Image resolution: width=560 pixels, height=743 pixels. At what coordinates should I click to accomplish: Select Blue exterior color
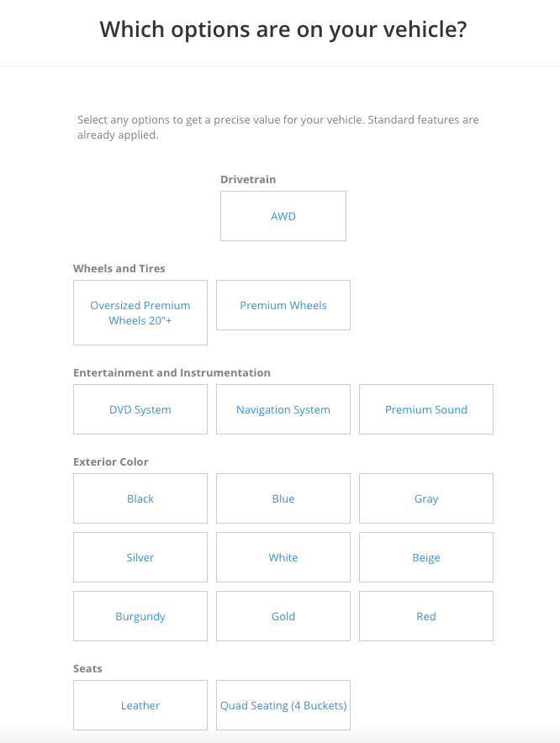pyautogui.click(x=283, y=498)
